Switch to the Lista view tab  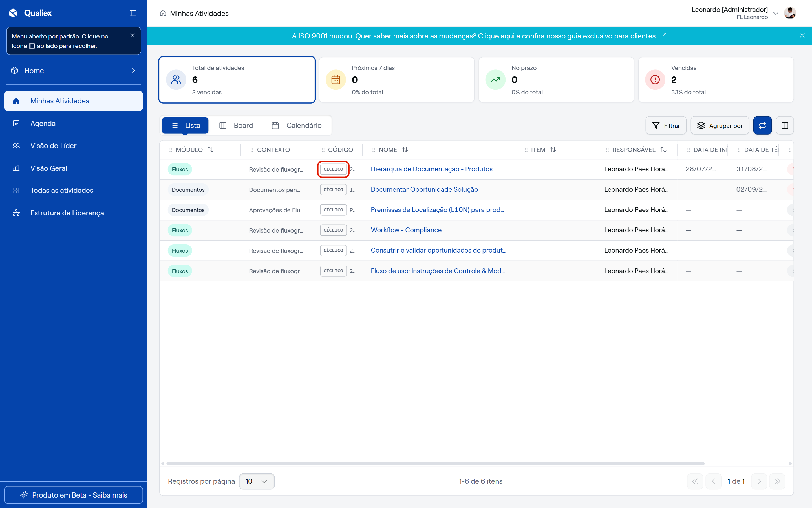tap(185, 125)
